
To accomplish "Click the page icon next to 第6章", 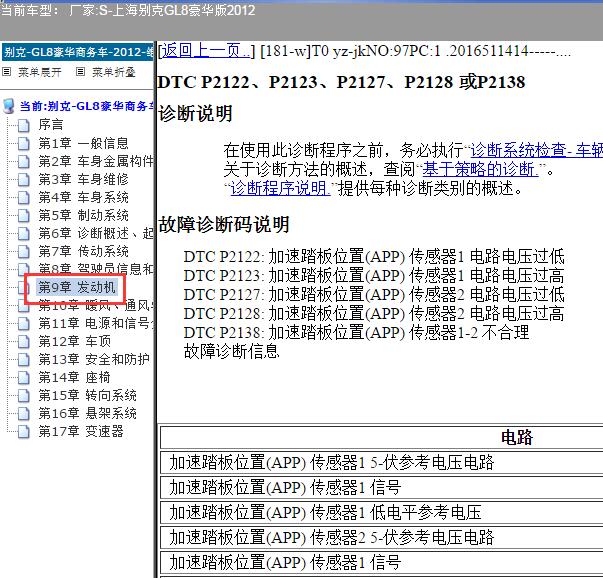I will point(24,233).
